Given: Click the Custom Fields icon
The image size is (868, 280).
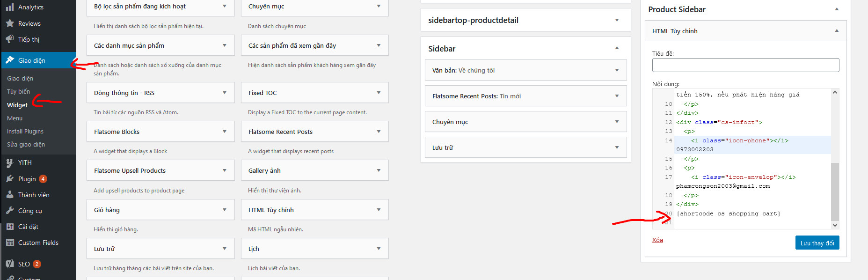Looking at the screenshot, I should click(x=10, y=243).
